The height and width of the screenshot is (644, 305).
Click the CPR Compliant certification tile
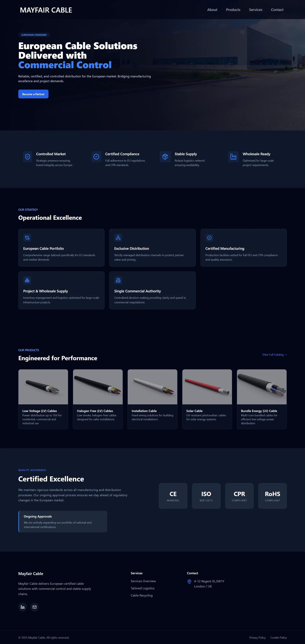(239, 496)
